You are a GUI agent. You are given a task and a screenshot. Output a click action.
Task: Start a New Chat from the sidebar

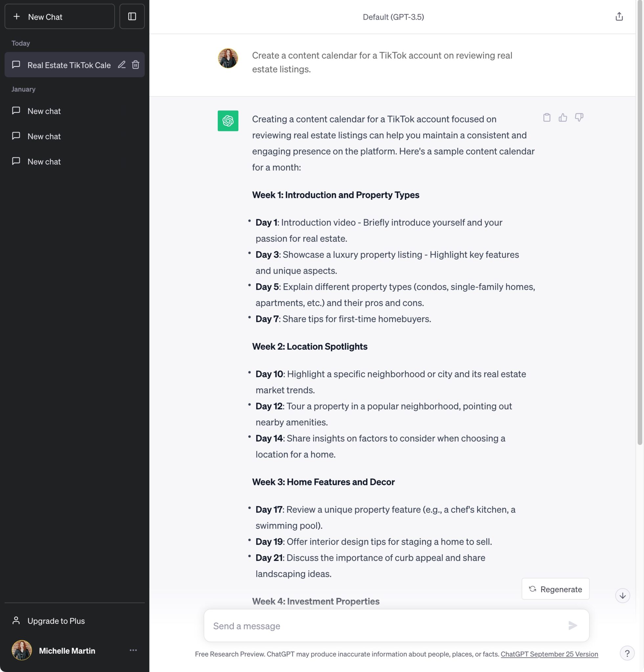pyautogui.click(x=59, y=16)
